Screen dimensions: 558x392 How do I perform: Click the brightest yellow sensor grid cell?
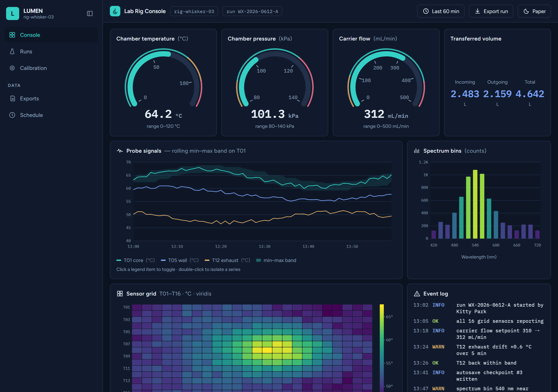tap(267, 350)
